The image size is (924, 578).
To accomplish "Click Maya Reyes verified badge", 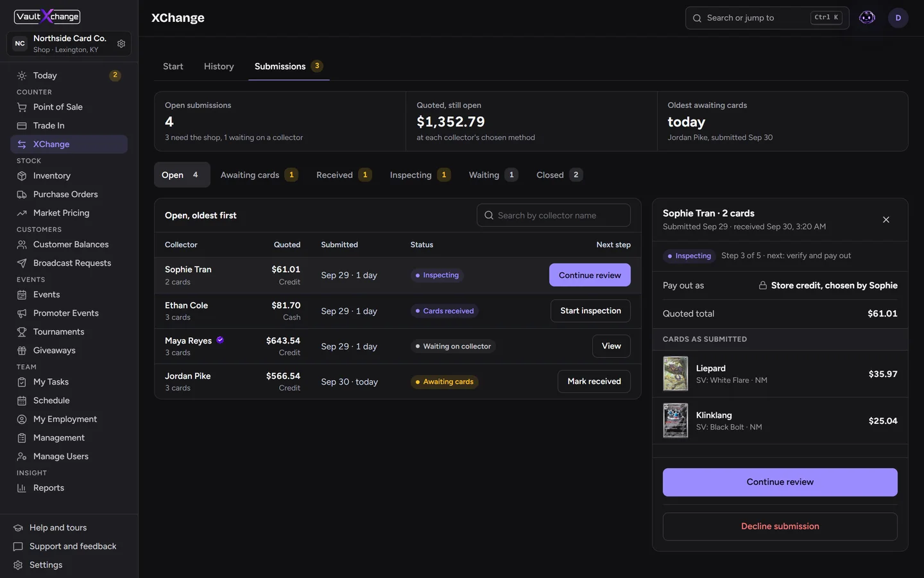I will [x=220, y=340].
